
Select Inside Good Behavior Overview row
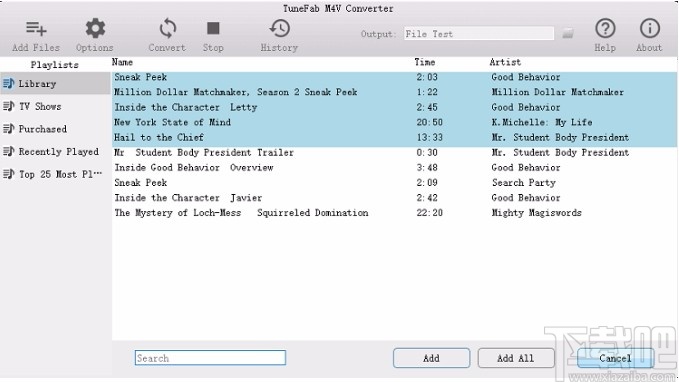pyautogui.click(x=394, y=168)
